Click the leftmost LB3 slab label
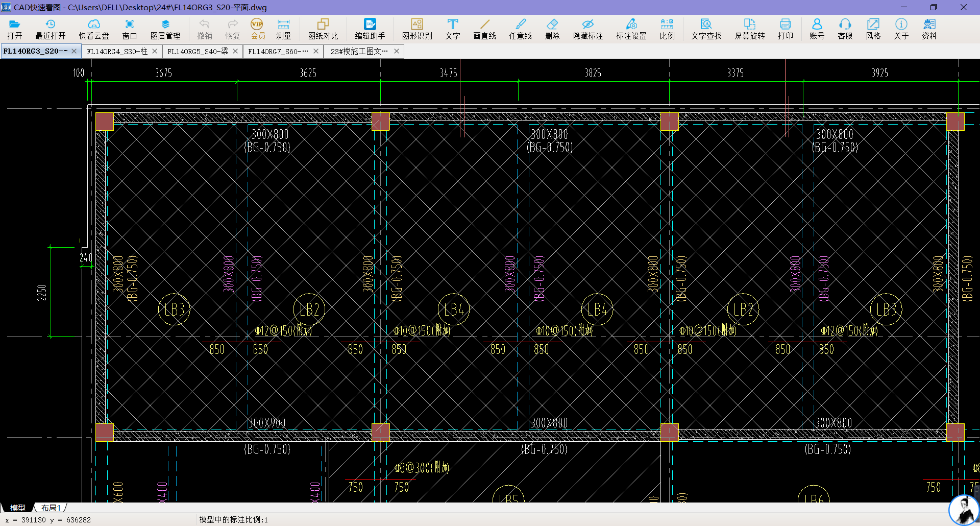Screen dimensions: 980x526 coord(174,309)
